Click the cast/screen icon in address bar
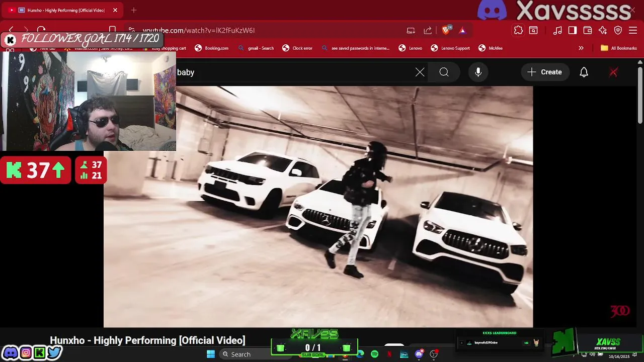The height and width of the screenshot is (362, 644). click(411, 30)
